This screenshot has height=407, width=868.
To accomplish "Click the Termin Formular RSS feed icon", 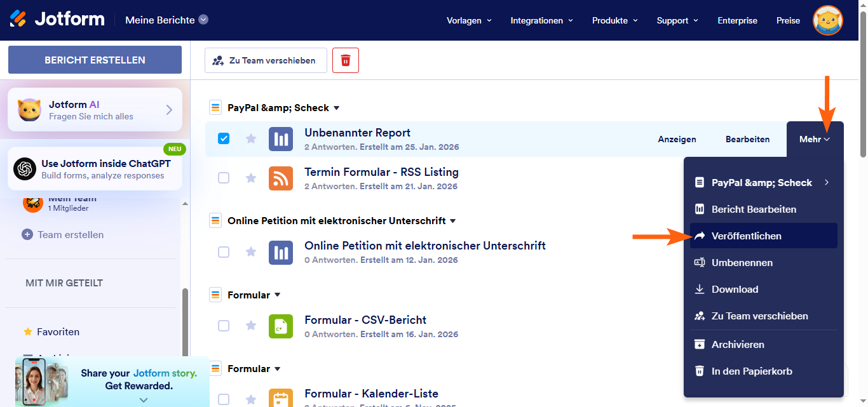I will click(x=280, y=178).
